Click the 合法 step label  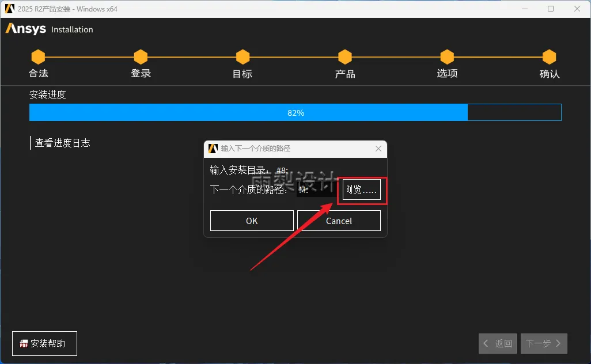39,73
